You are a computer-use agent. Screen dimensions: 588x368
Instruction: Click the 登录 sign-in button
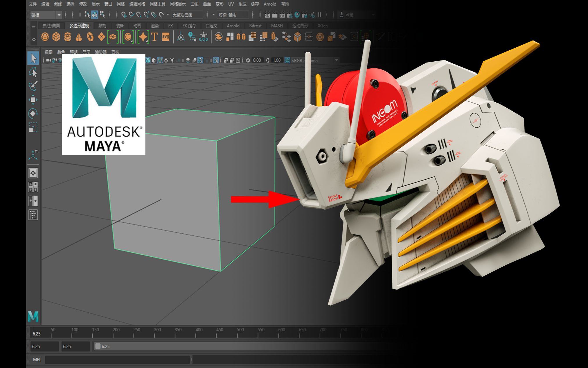pyautogui.click(x=347, y=15)
